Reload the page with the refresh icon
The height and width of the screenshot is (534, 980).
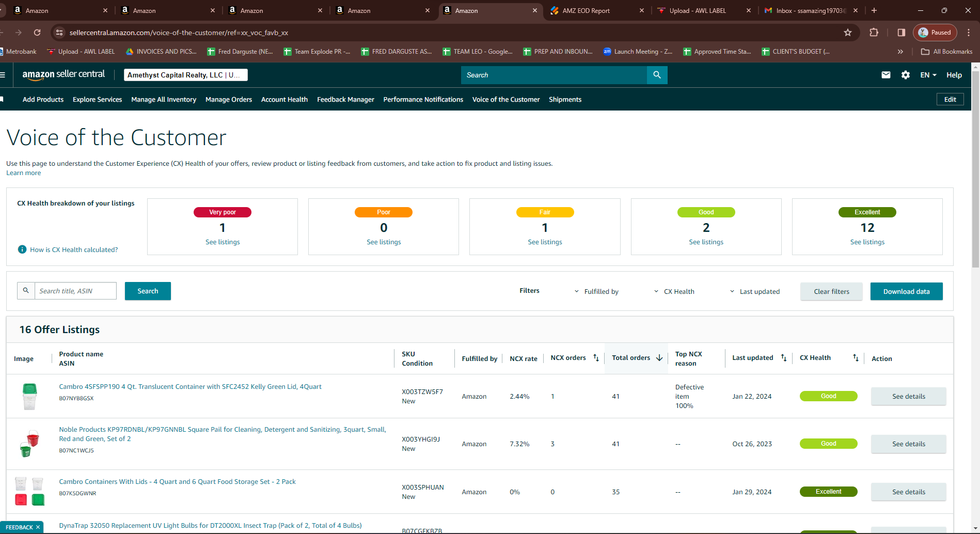[37, 33]
